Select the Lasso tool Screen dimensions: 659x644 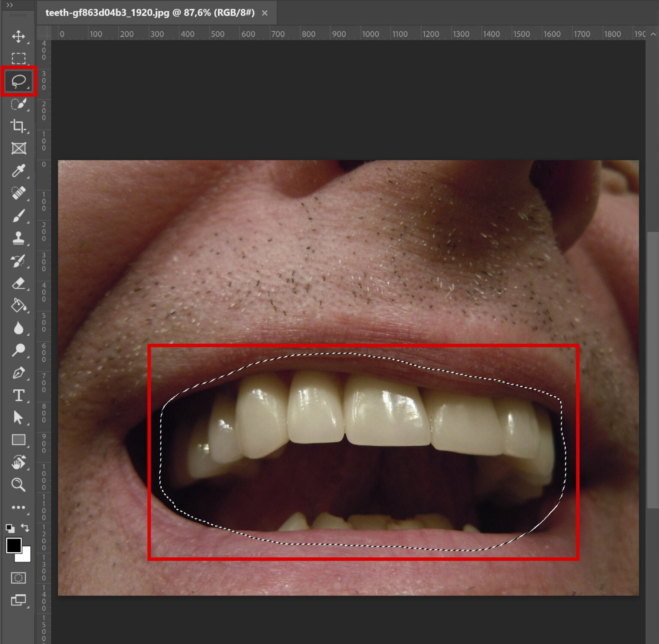point(18,81)
